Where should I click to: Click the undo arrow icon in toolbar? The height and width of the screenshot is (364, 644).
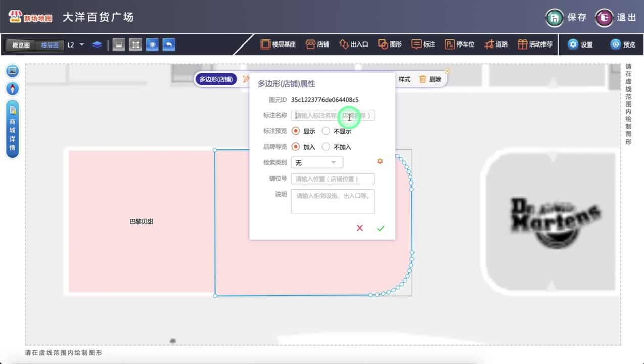coord(169,44)
